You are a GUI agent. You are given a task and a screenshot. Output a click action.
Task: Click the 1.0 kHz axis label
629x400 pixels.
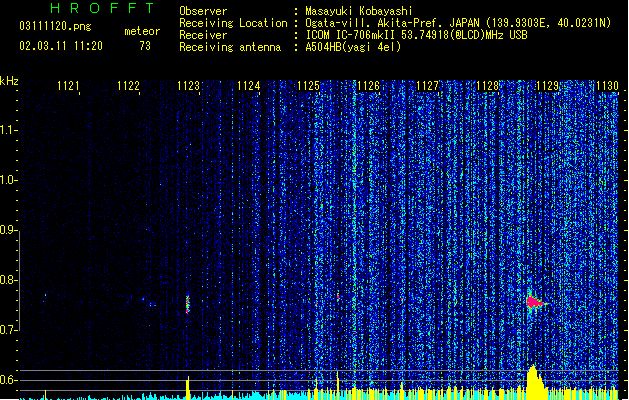[8, 180]
